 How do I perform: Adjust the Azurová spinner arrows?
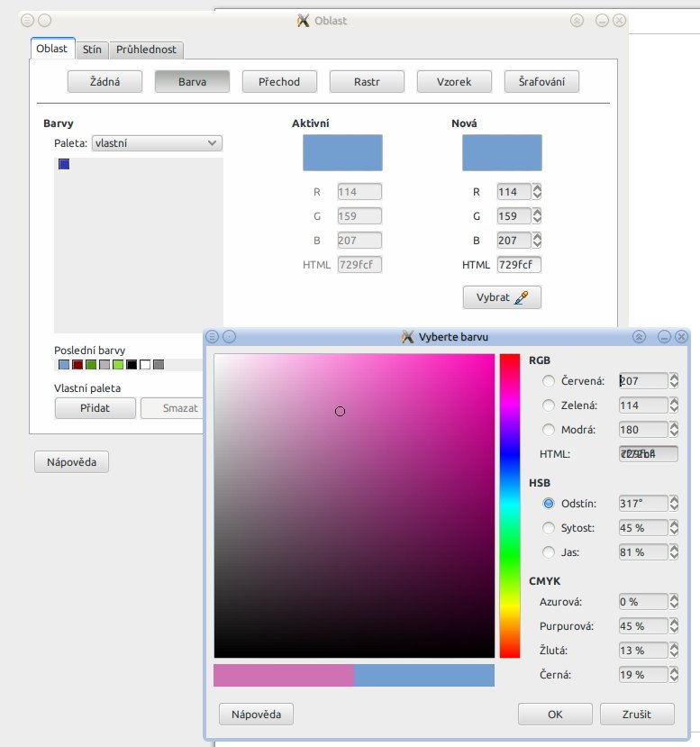[x=674, y=602]
